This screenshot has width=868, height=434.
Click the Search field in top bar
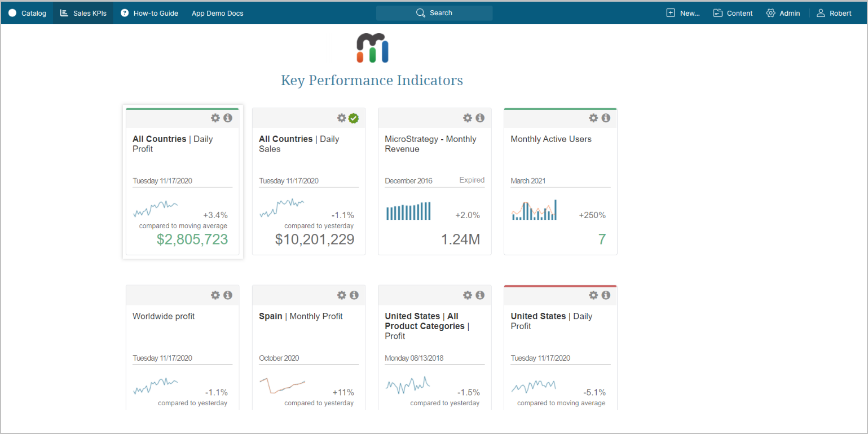tap(434, 13)
